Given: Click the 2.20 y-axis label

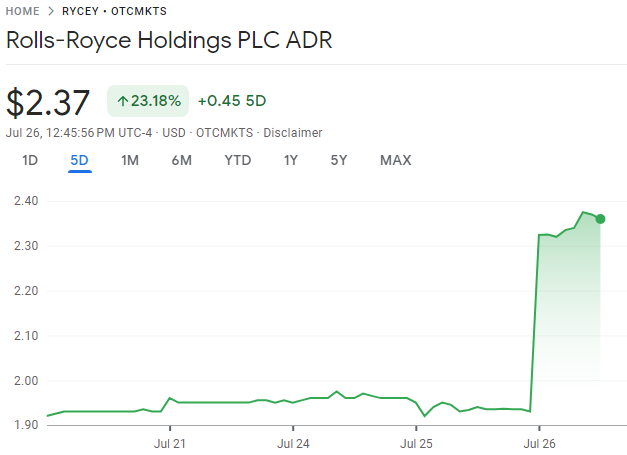Looking at the screenshot, I should (26, 291).
